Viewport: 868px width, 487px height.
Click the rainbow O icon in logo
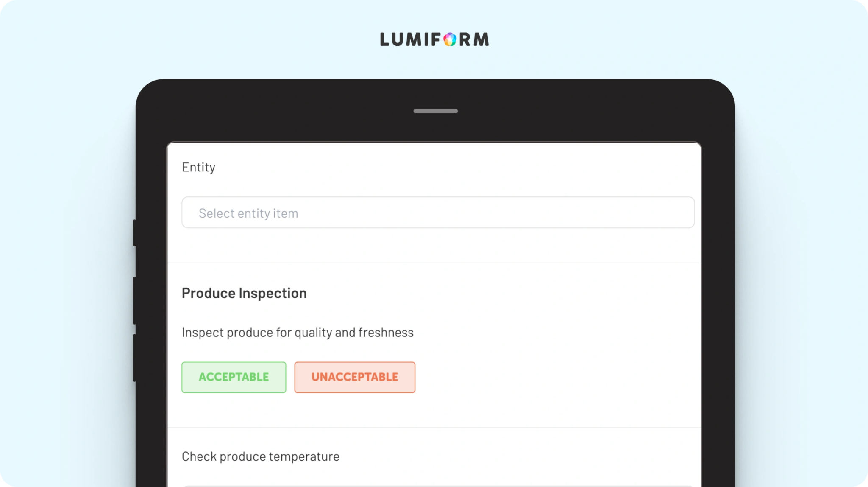coord(450,39)
